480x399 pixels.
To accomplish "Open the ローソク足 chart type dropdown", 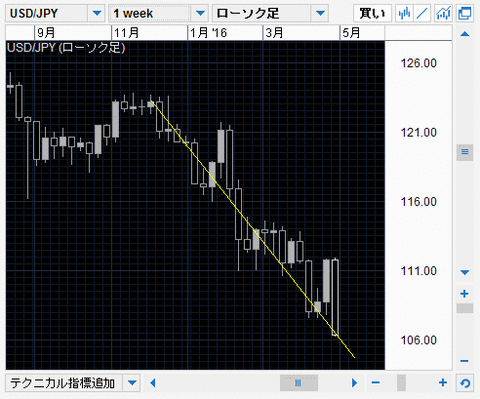I will click(x=320, y=13).
